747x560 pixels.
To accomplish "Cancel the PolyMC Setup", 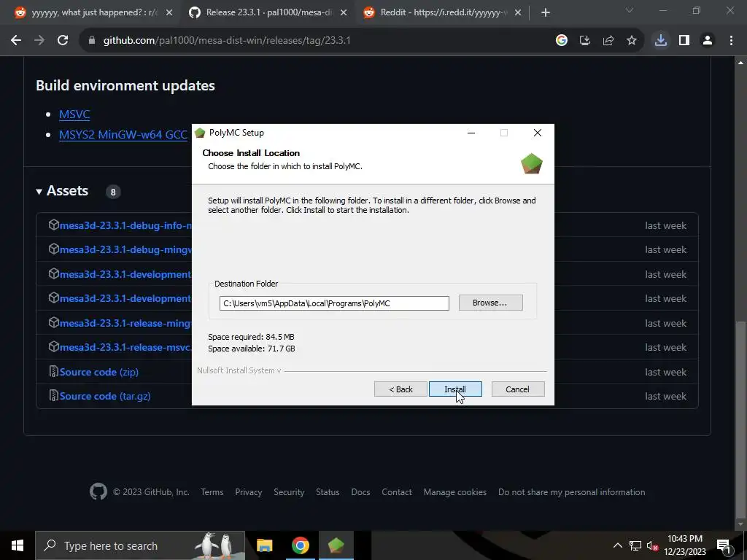I will (517, 389).
